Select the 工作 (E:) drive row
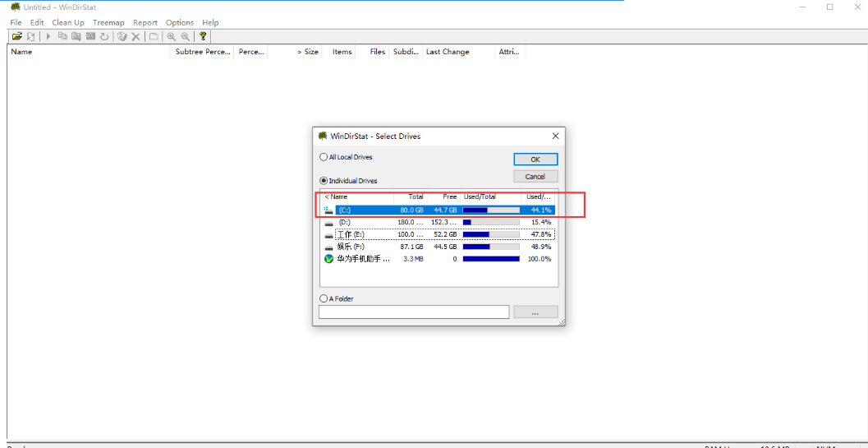The width and height of the screenshot is (868, 448). 439,234
